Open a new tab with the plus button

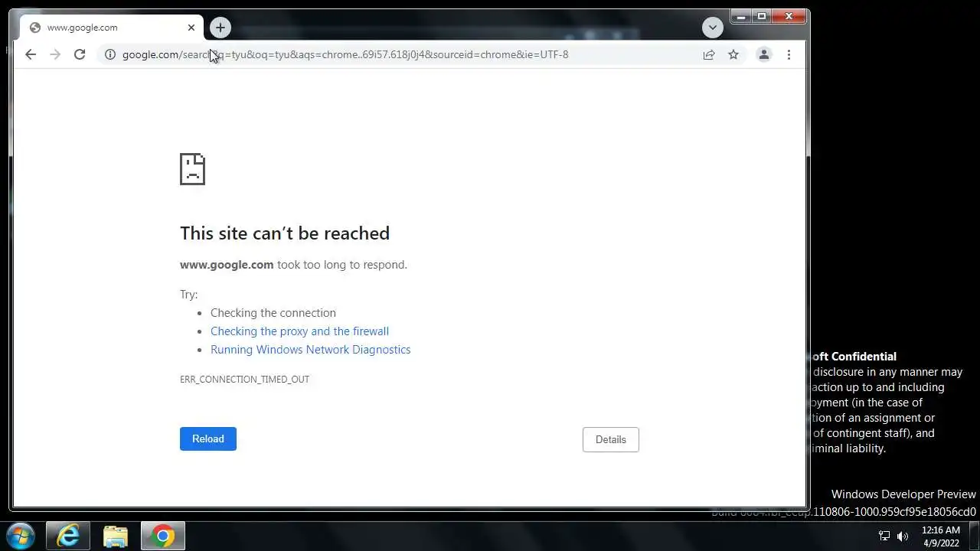click(x=220, y=28)
